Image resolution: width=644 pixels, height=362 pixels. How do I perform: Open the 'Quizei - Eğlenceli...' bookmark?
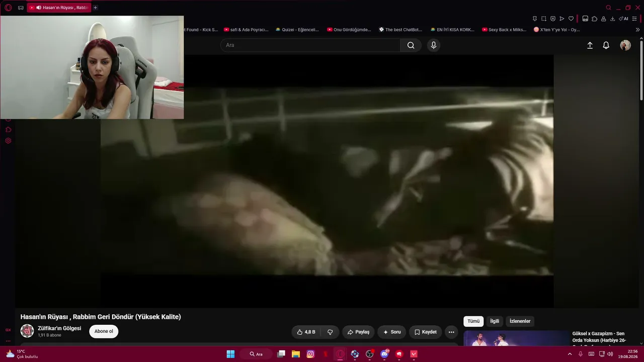[297, 30]
